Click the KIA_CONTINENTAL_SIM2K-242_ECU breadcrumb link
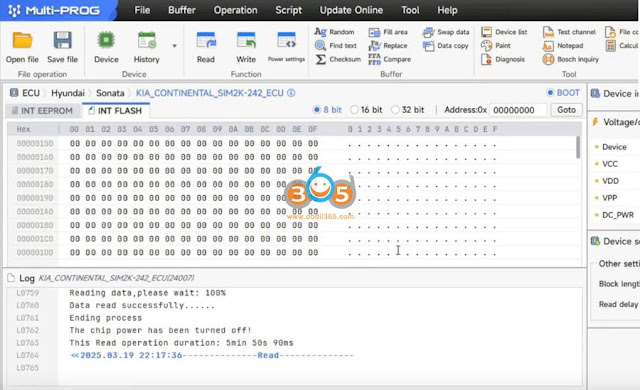This screenshot has height=390, width=640. coord(209,93)
